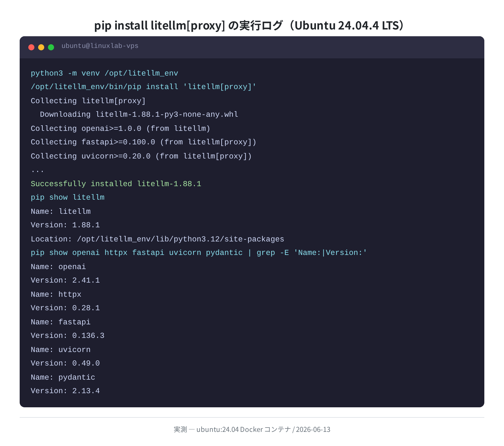Screen dimensions: 504x446
Task: Click the 'pip show litellm' command
Action: pos(68,198)
